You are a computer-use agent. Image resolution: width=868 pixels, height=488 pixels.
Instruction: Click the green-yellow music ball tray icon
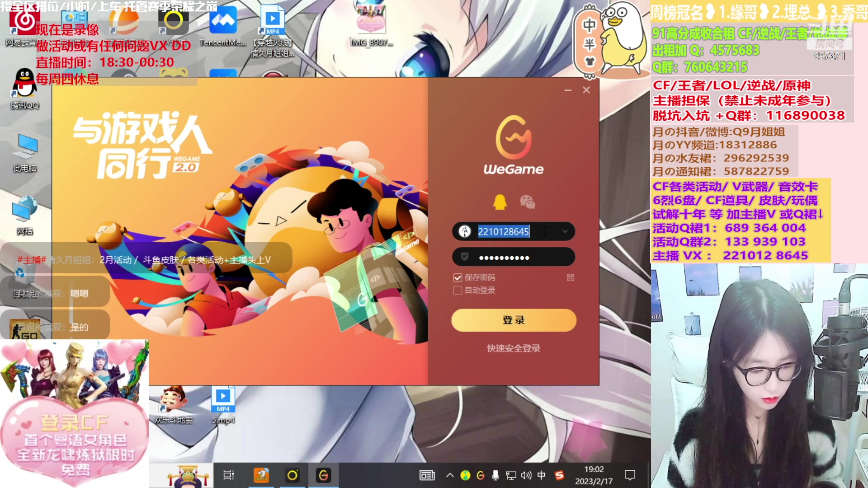point(465,475)
